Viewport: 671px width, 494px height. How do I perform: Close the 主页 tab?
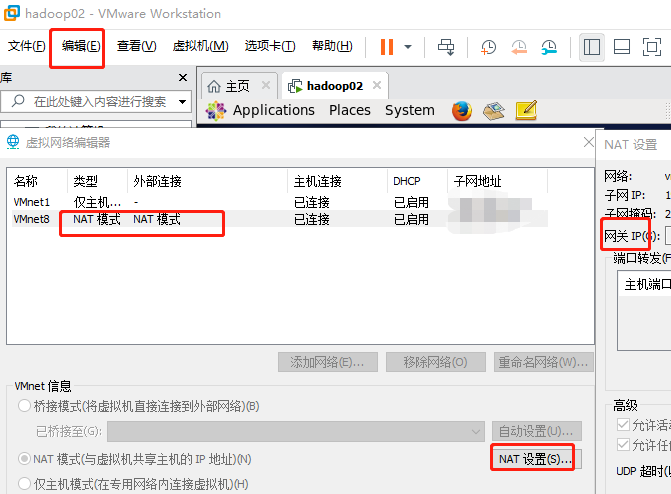(266, 85)
